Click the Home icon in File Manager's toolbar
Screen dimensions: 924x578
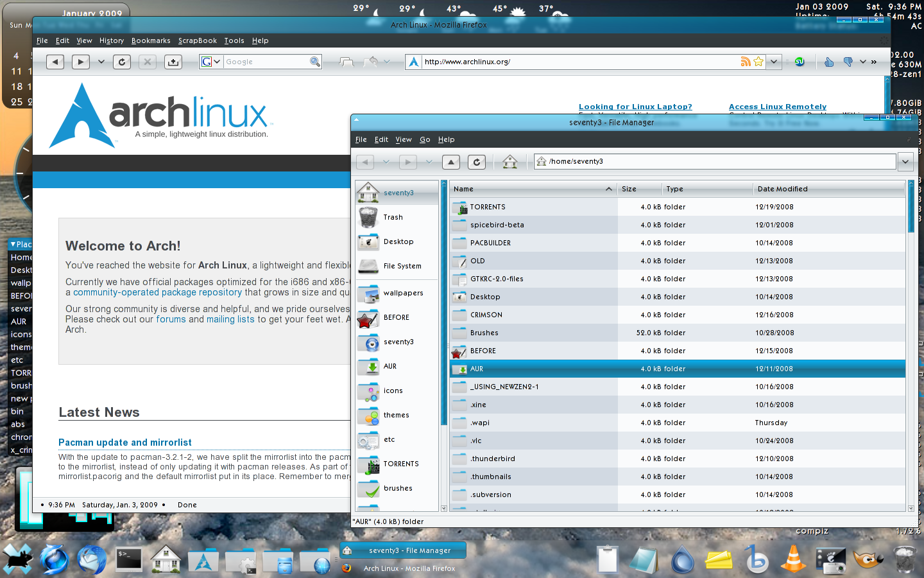pos(510,162)
